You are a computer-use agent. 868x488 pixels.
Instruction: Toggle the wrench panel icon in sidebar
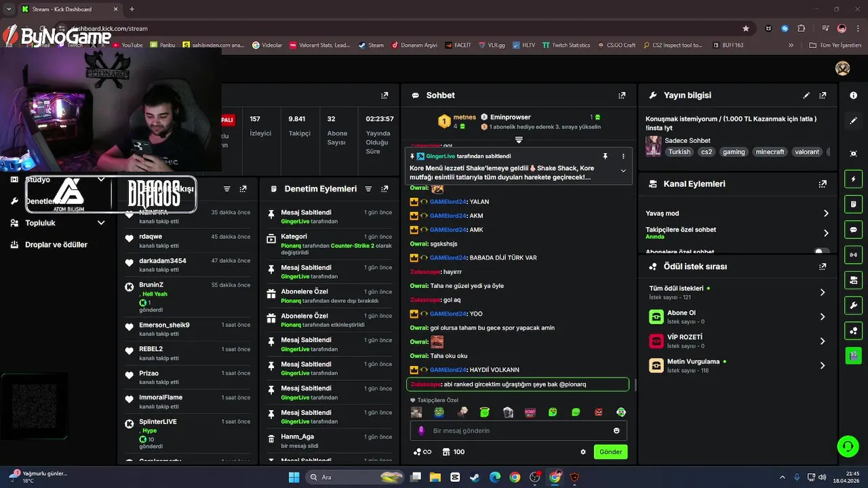[x=853, y=305]
